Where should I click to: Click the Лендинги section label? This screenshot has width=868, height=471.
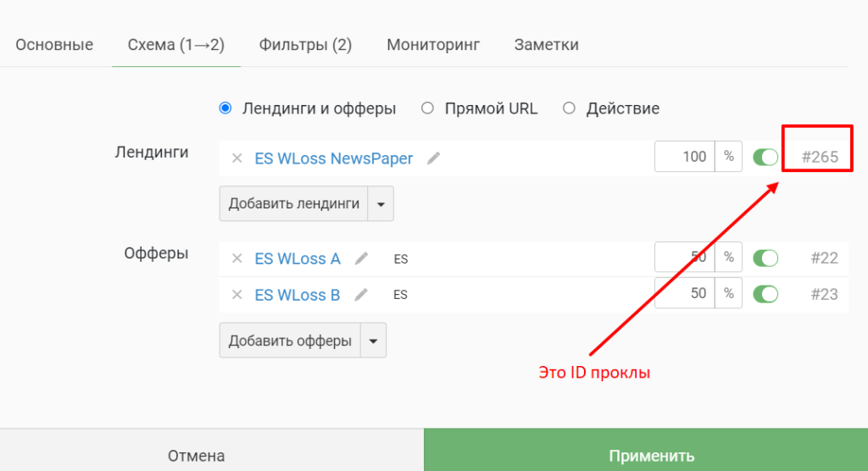[x=152, y=152]
